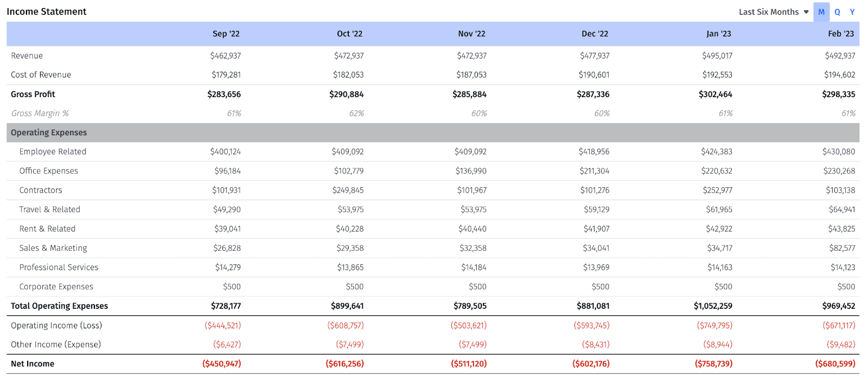Click the Income Statement title
Image resolution: width=868 pixels, height=381 pixels.
coord(47,11)
